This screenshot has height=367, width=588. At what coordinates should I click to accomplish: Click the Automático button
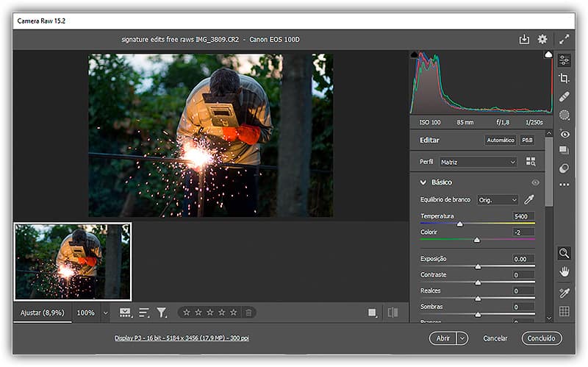tap(501, 140)
